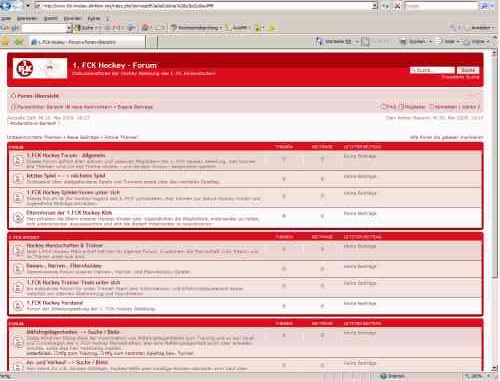Click the favorites star icon
The image size is (500, 381).
[x=6, y=42]
